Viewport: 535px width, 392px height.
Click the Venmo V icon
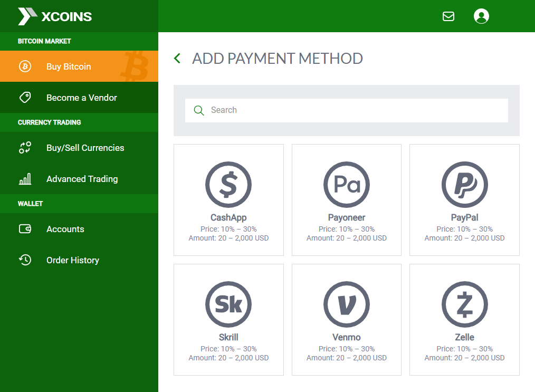point(347,304)
